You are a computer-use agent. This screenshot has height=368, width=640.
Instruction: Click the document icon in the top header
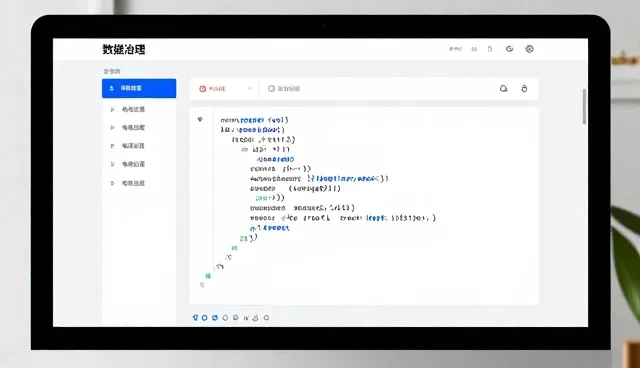point(490,49)
